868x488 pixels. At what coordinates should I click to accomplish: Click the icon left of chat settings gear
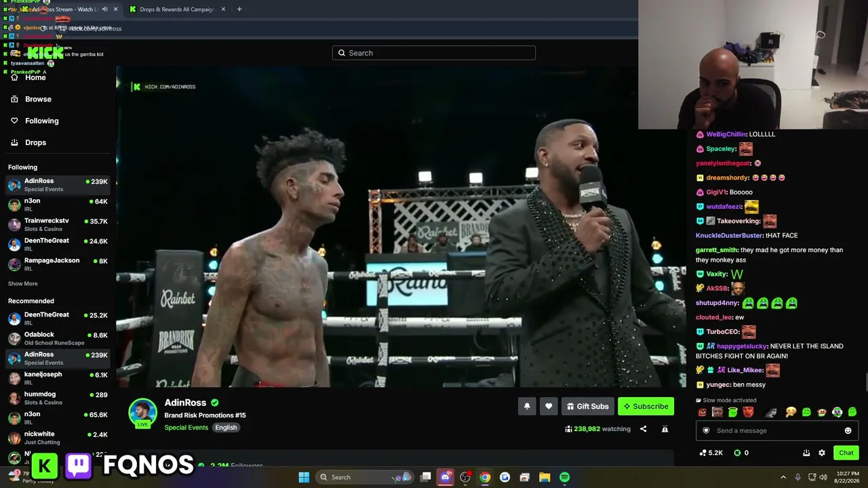coord(806,453)
